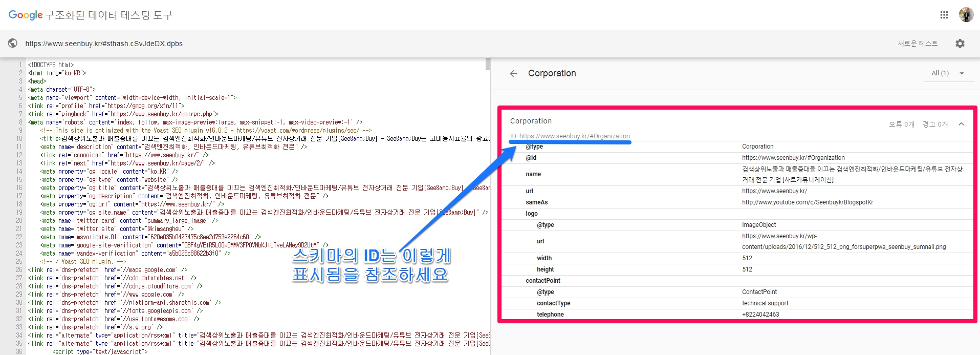Open the Google apps grid icon

click(944, 15)
